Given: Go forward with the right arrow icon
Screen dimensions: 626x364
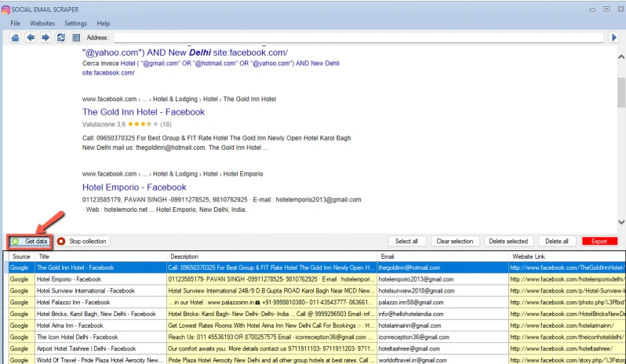Looking at the screenshot, I should pos(45,37).
